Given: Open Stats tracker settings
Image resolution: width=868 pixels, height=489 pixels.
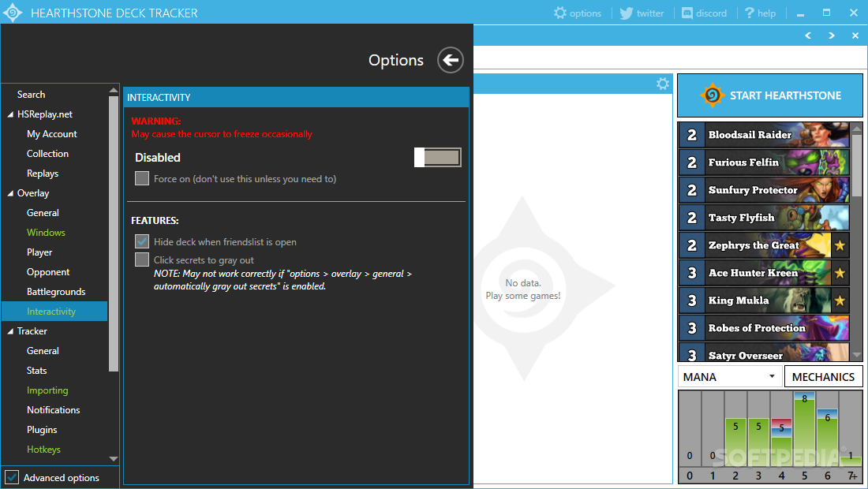Looking at the screenshot, I should click(36, 371).
